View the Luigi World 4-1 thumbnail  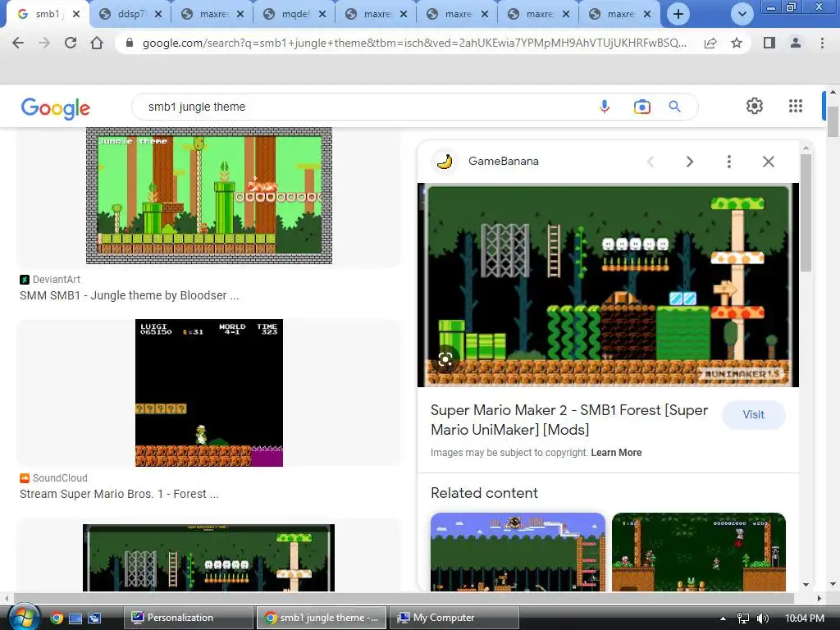pos(209,393)
